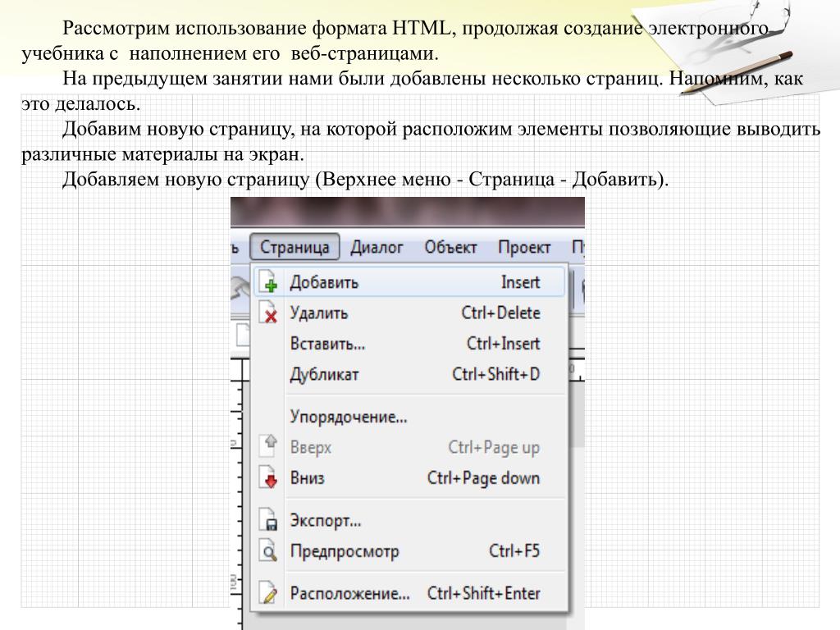
Task: Open the Диалог menu
Action: (377, 247)
